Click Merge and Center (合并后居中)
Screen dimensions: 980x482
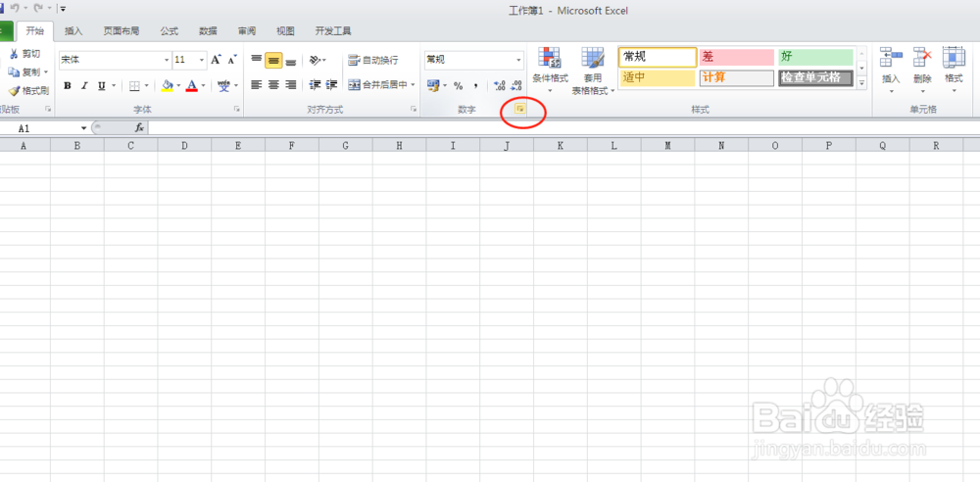[x=377, y=85]
